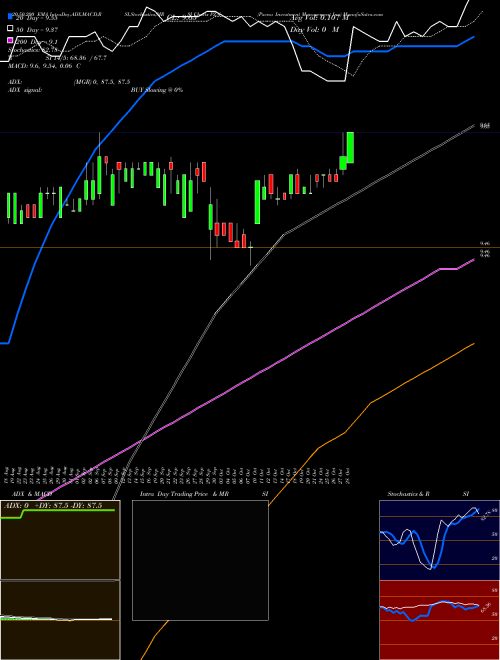Open the red RSI chart panel

coord(439,620)
